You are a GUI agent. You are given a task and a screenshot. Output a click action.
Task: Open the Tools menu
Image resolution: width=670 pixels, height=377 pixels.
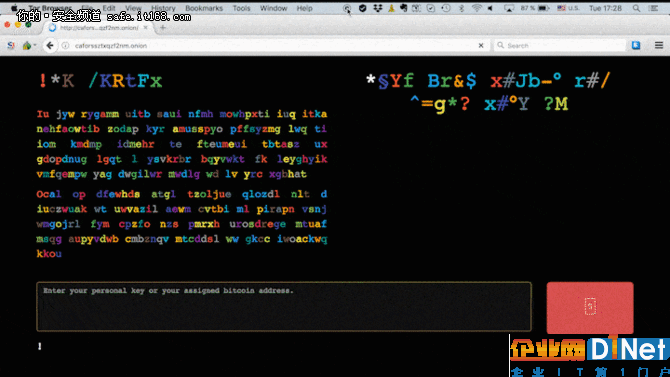tap(241, 8)
